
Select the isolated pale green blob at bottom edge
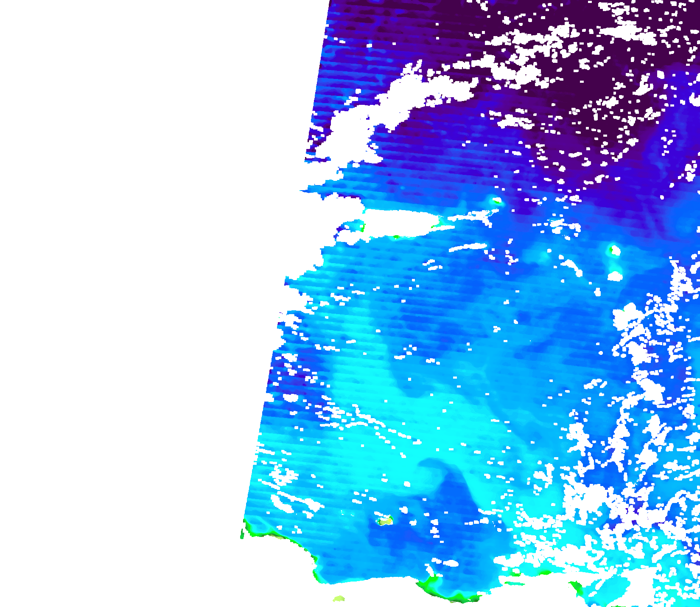point(339,599)
